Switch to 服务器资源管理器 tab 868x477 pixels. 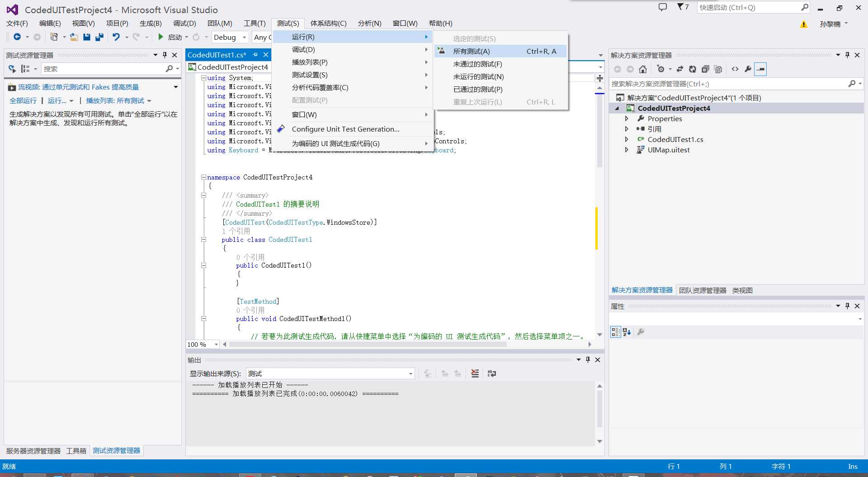pyautogui.click(x=33, y=451)
